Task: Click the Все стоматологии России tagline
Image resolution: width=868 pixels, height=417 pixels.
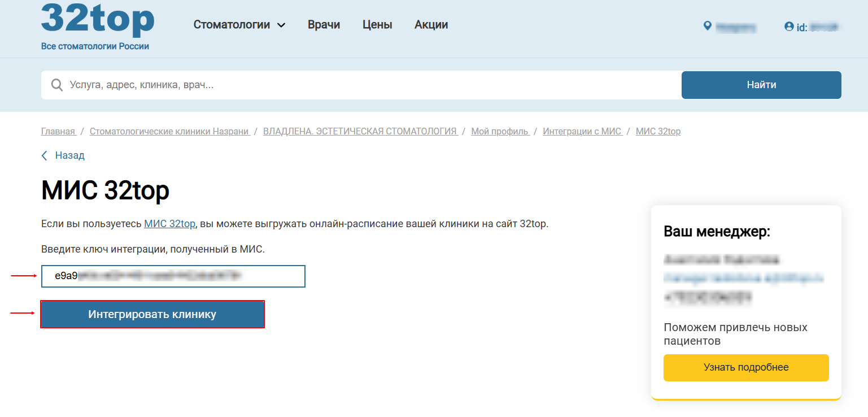Action: (95, 46)
